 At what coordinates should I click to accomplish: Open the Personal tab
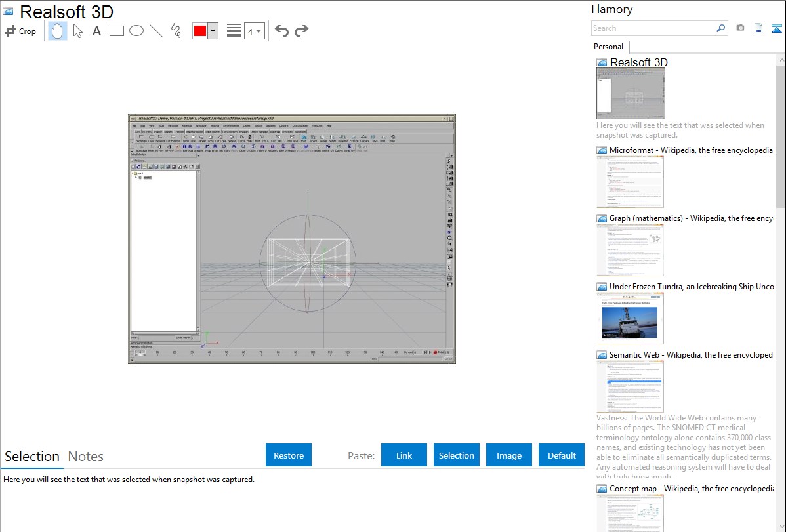pyautogui.click(x=608, y=47)
